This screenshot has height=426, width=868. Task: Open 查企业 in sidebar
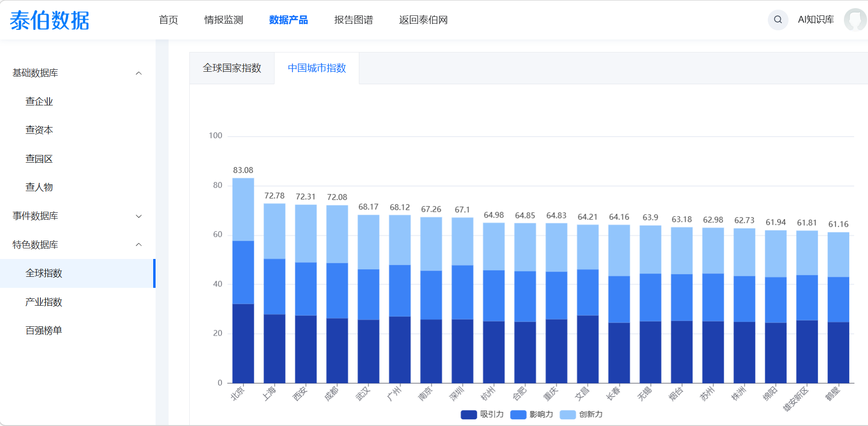click(39, 102)
